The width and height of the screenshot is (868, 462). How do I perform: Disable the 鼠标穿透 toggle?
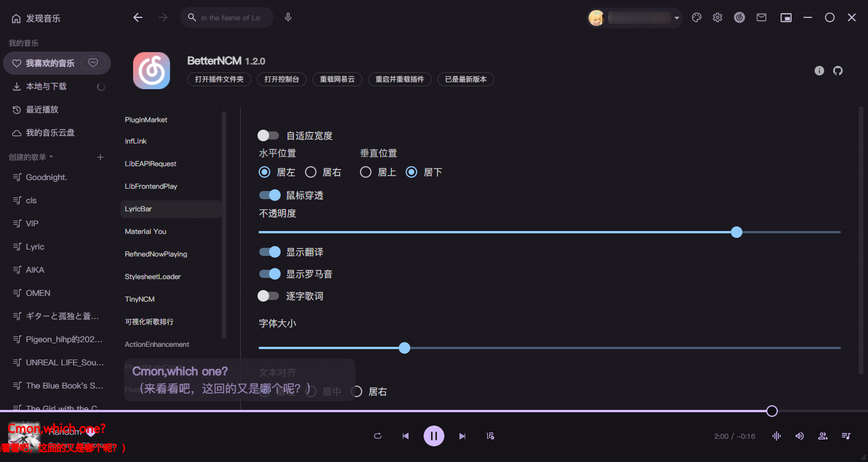tap(270, 195)
